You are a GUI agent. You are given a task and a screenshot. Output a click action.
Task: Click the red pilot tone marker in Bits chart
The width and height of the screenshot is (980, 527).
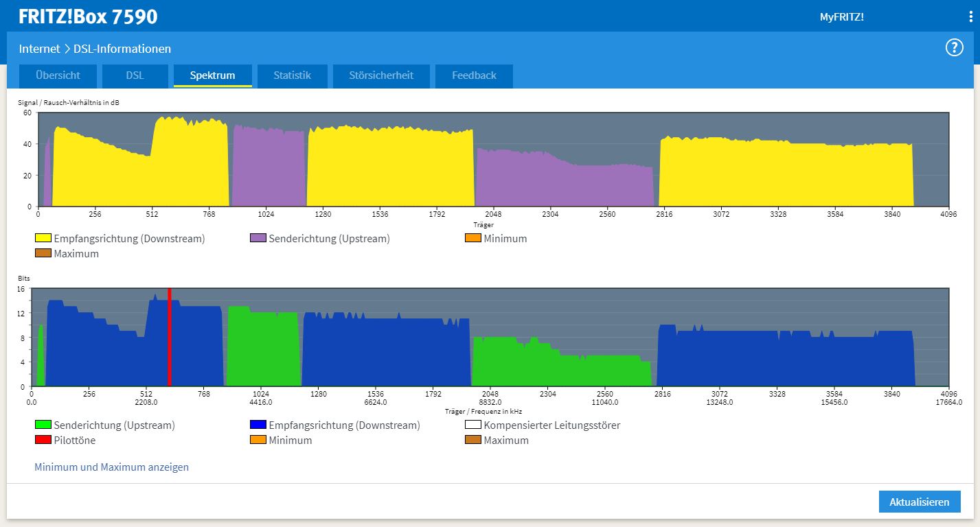pos(169,337)
